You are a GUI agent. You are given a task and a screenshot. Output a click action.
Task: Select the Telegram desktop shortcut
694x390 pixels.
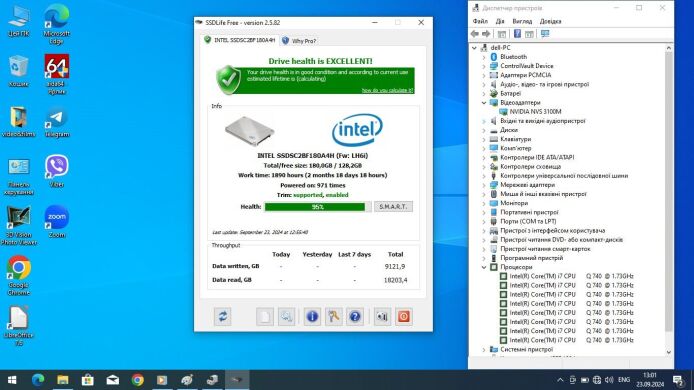coord(57,121)
